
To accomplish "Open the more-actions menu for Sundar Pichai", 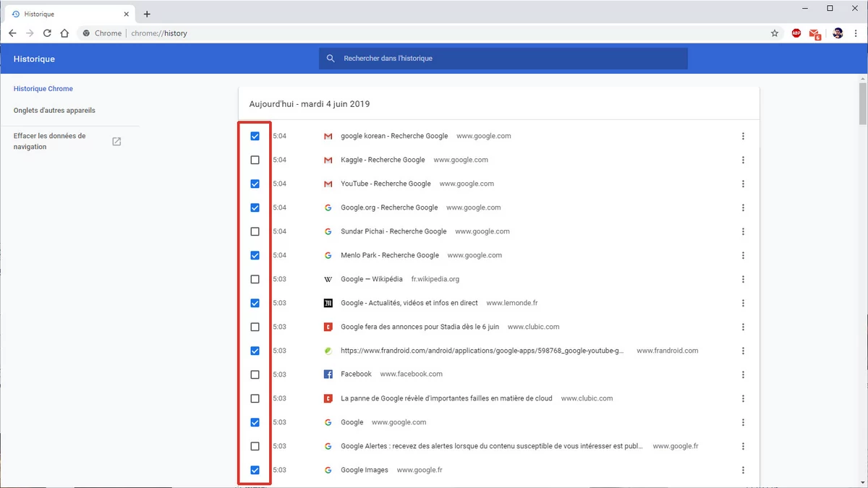I will tap(743, 231).
